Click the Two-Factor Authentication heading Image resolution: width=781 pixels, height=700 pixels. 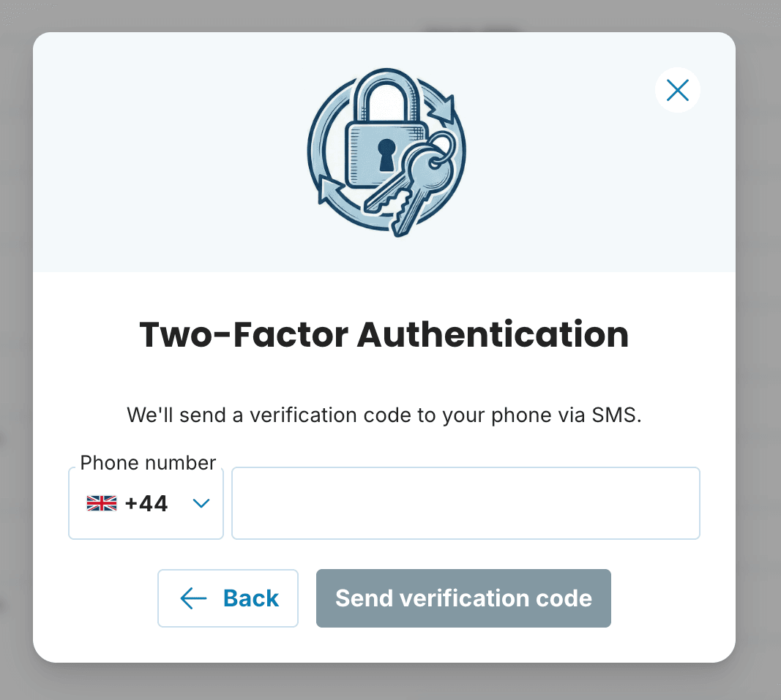[x=384, y=335]
